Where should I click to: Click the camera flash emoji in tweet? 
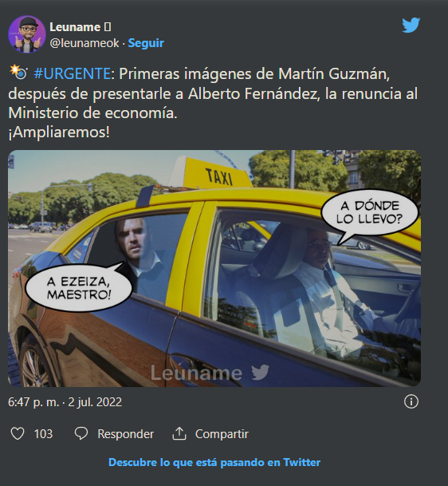18,72
